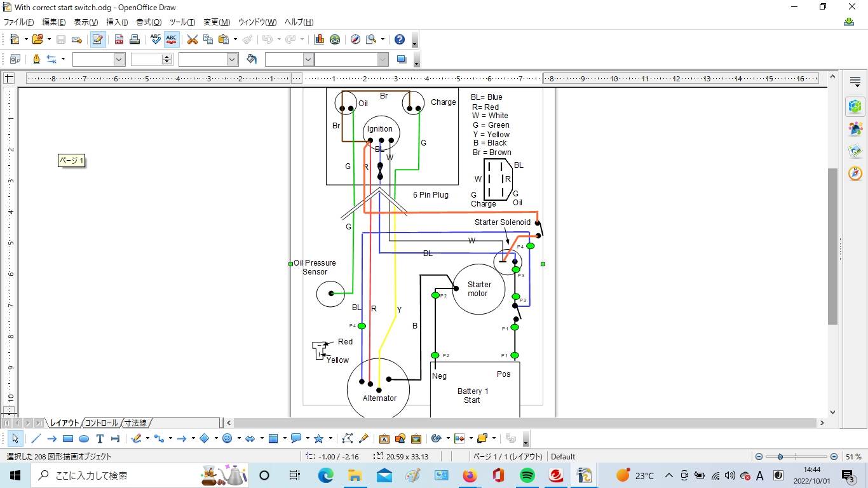Open Firefox from the Windows taskbar
Image resolution: width=868 pixels, height=488 pixels.
click(470, 475)
